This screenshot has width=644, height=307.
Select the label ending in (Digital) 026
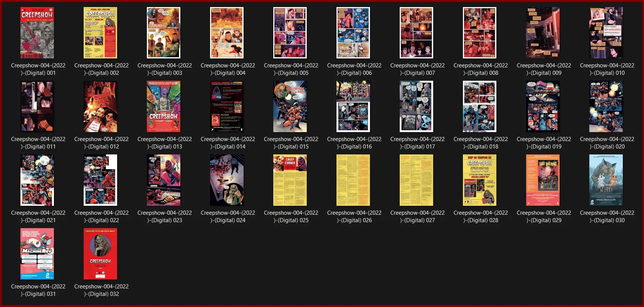(354, 217)
